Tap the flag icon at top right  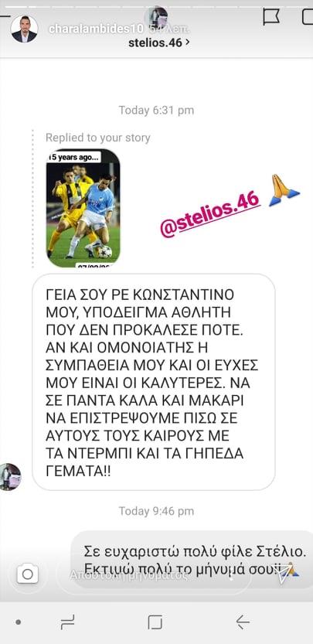tap(271, 17)
